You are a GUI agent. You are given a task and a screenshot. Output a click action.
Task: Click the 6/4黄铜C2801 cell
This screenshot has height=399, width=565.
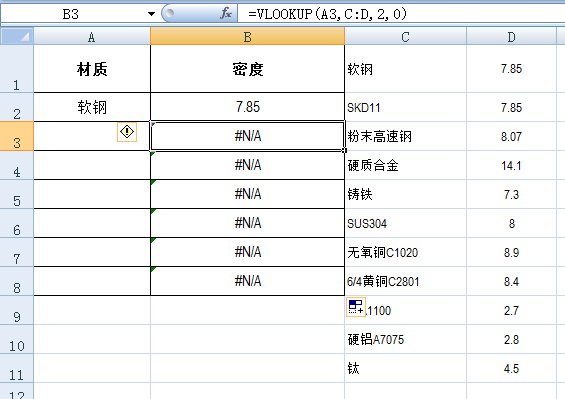click(x=405, y=281)
